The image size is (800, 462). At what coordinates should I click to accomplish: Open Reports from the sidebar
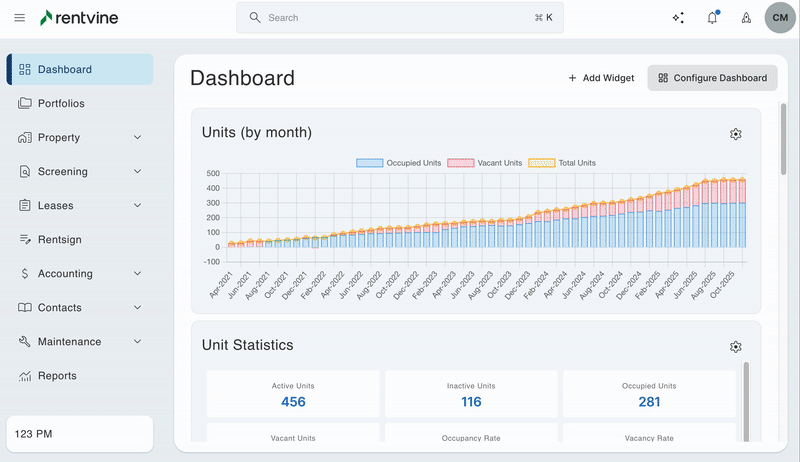tap(57, 376)
